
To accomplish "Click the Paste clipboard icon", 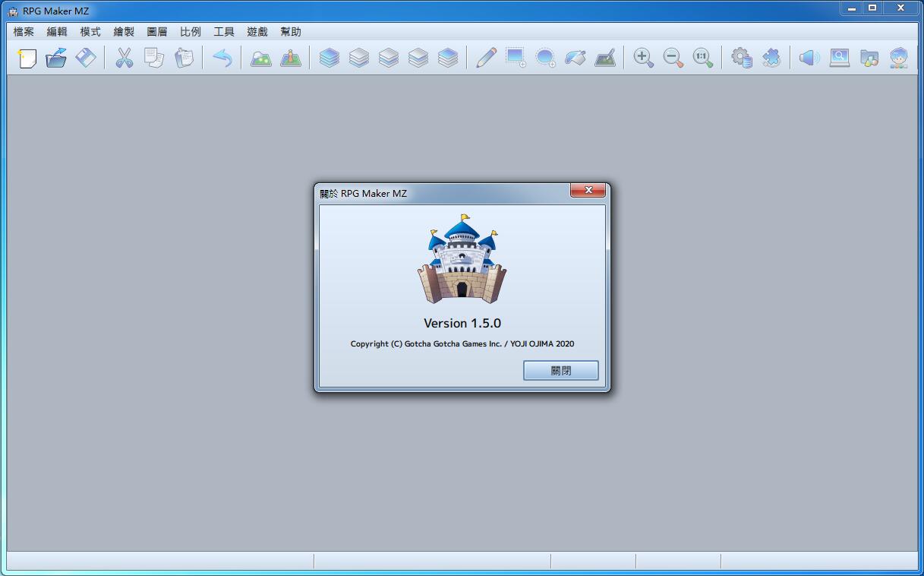I will pyautogui.click(x=184, y=58).
